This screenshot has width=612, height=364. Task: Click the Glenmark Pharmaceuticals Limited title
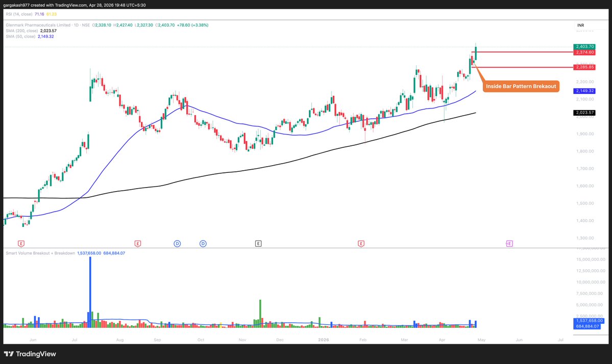pos(38,25)
